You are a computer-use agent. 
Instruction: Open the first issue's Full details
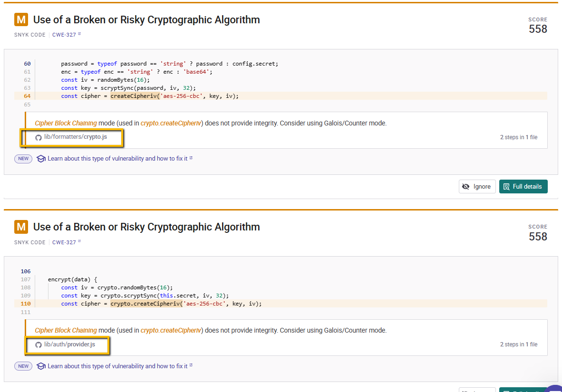523,187
